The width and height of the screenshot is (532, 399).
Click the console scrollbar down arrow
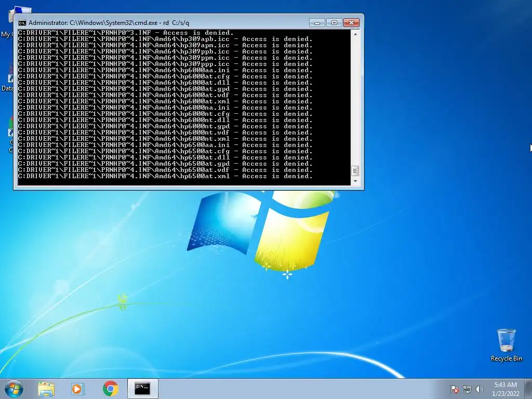point(355,181)
